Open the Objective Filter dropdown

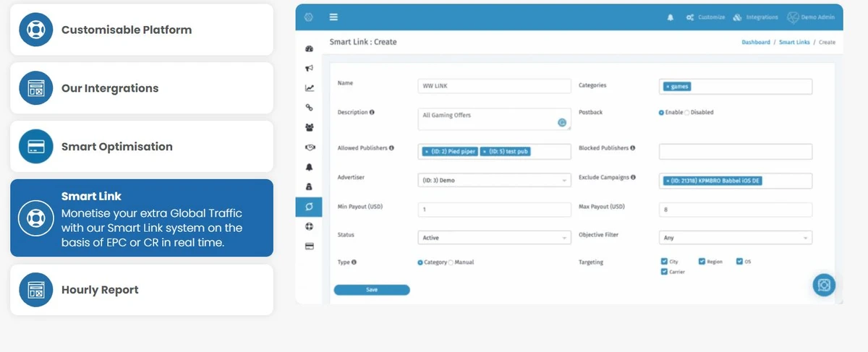736,238
